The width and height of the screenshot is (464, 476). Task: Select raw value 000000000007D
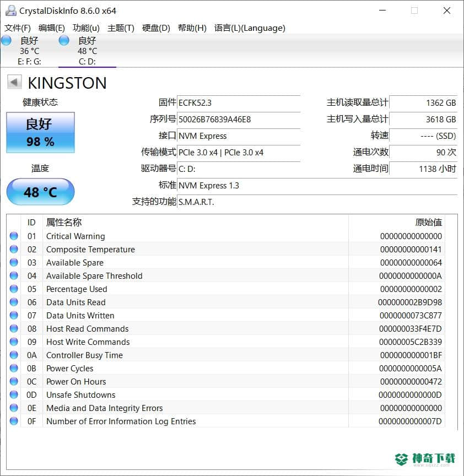[410, 421]
